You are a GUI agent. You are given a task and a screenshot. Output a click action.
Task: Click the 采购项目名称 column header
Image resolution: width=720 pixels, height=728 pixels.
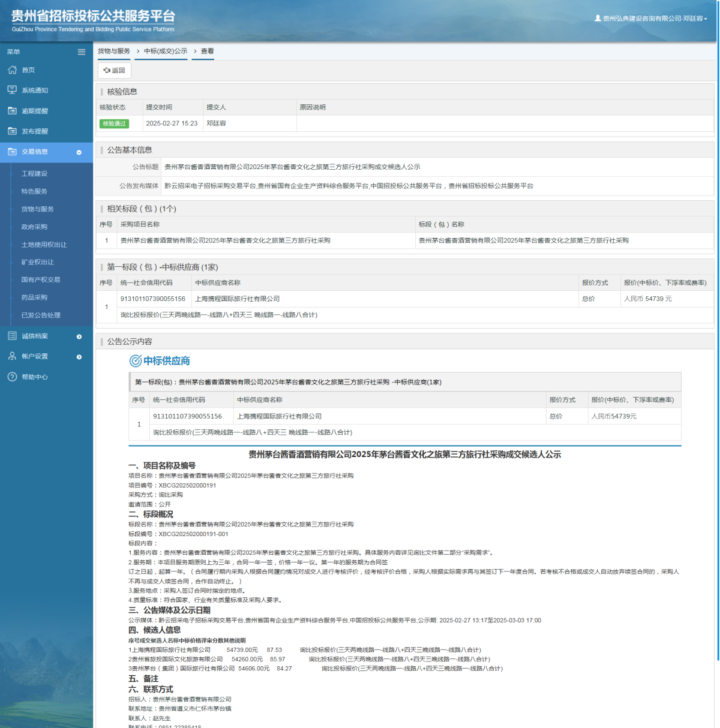[x=140, y=224]
